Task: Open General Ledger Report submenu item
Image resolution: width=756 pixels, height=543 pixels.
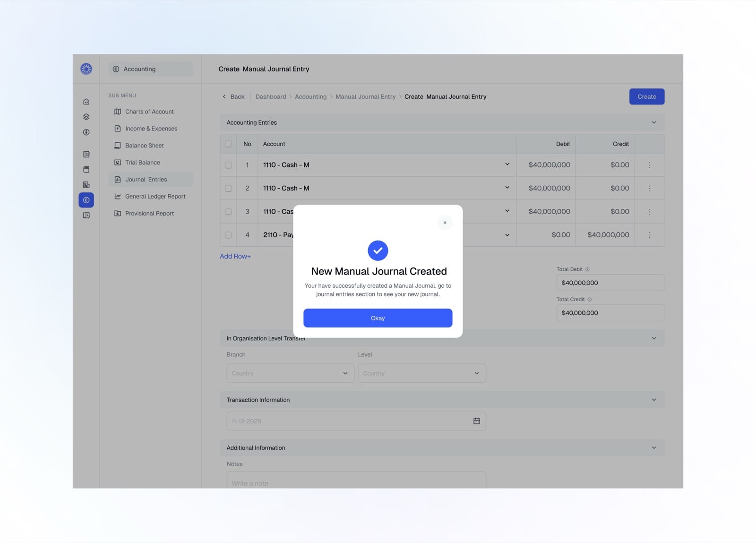Action: [x=150, y=197]
